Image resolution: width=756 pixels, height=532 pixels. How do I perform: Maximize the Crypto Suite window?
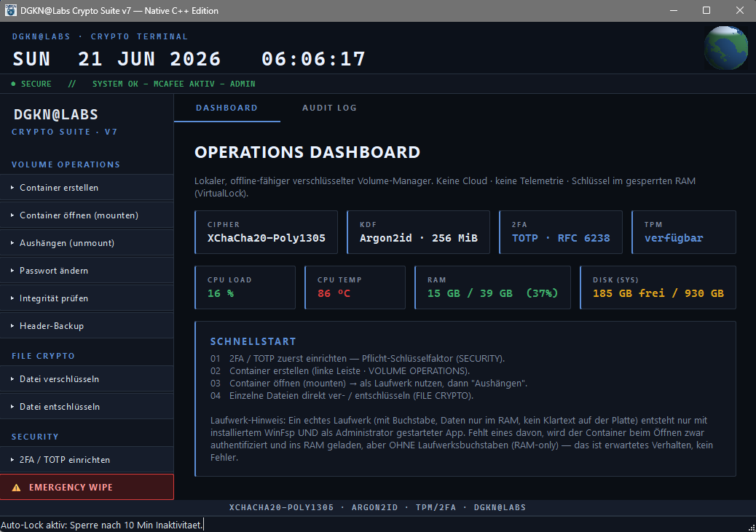(706, 11)
